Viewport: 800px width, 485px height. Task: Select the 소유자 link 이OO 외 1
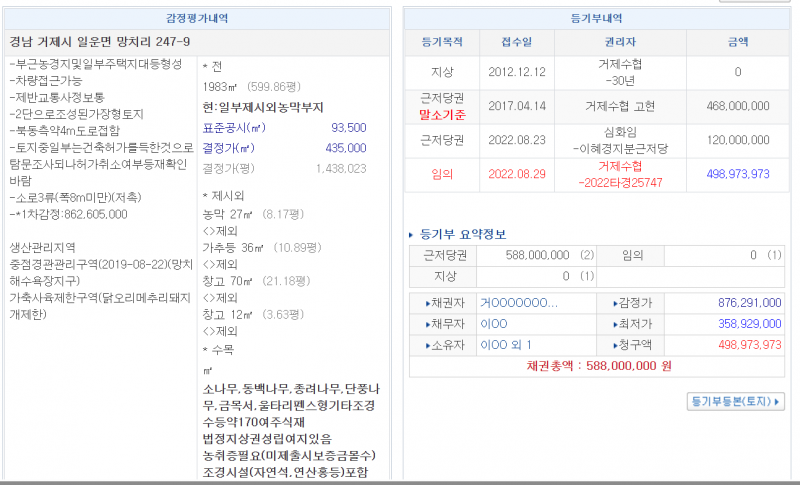click(x=506, y=345)
